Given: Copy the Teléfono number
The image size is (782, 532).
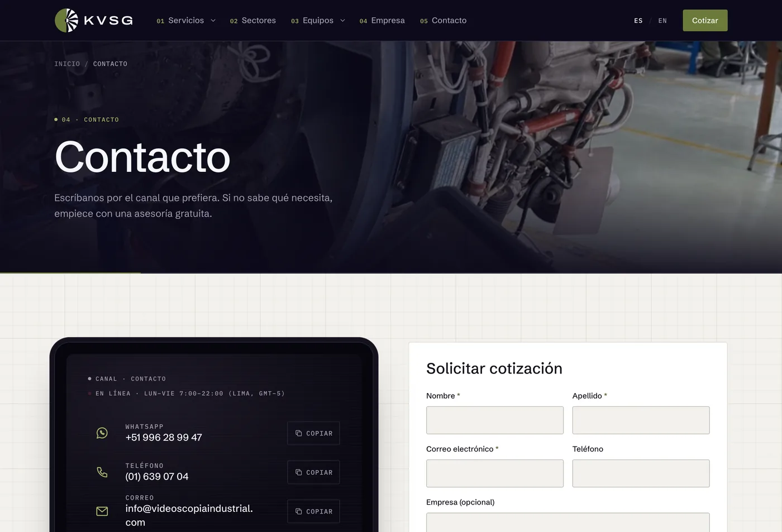Looking at the screenshot, I should 313,472.
